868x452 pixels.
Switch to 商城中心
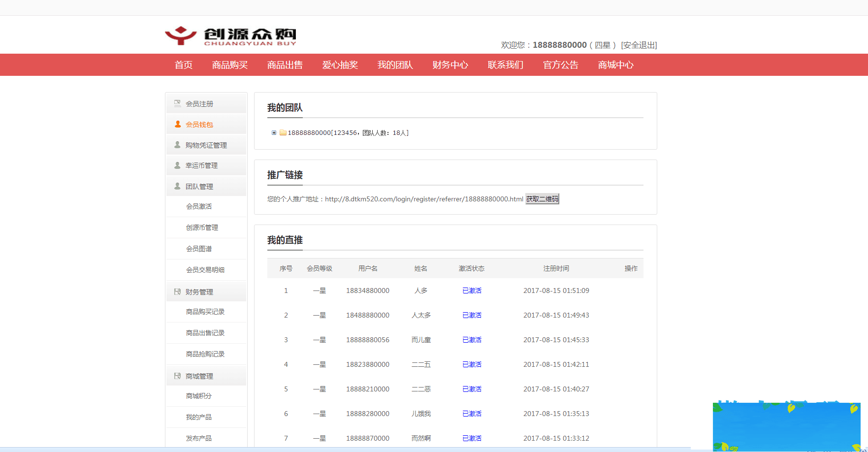pyautogui.click(x=615, y=65)
